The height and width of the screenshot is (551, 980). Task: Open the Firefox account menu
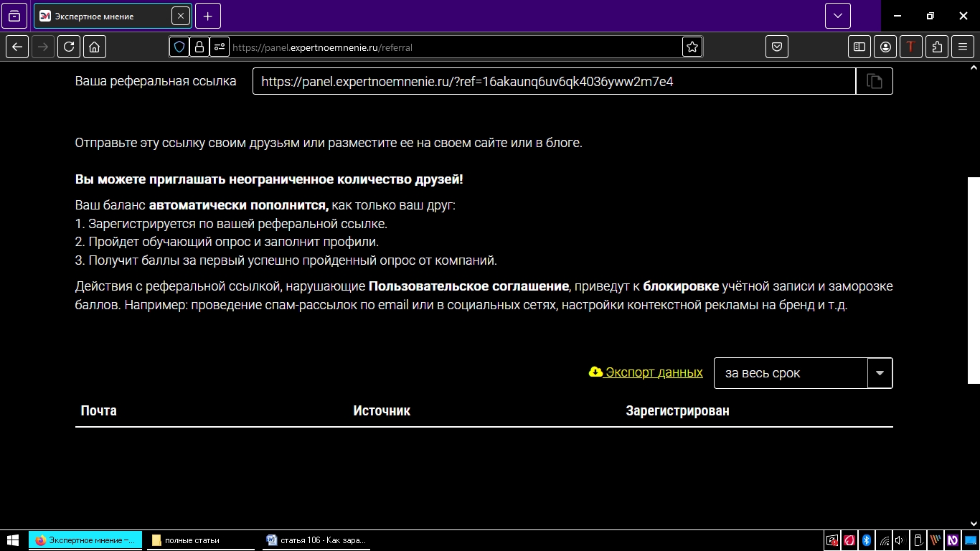pyautogui.click(x=886, y=47)
